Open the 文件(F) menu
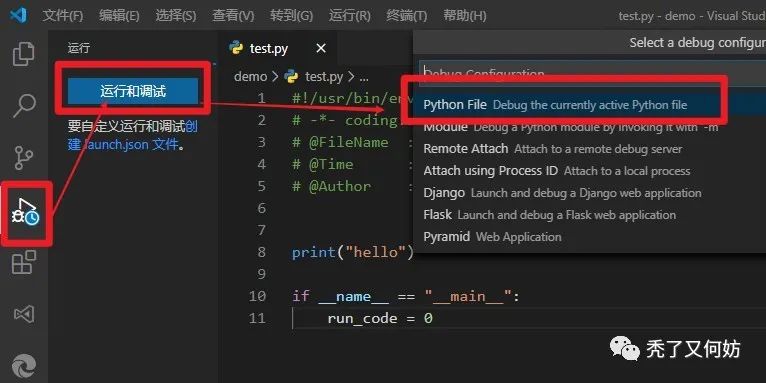This screenshot has height=383, width=766. pos(63,16)
